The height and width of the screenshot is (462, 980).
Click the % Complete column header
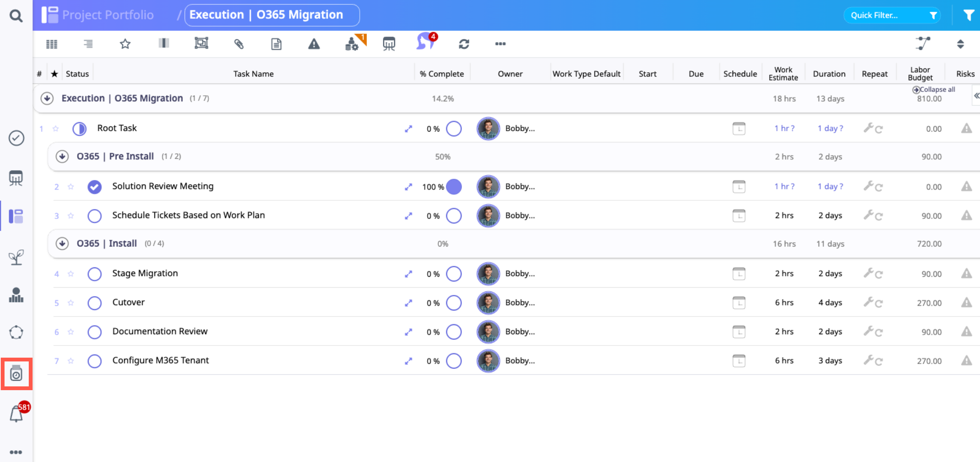[441, 74]
